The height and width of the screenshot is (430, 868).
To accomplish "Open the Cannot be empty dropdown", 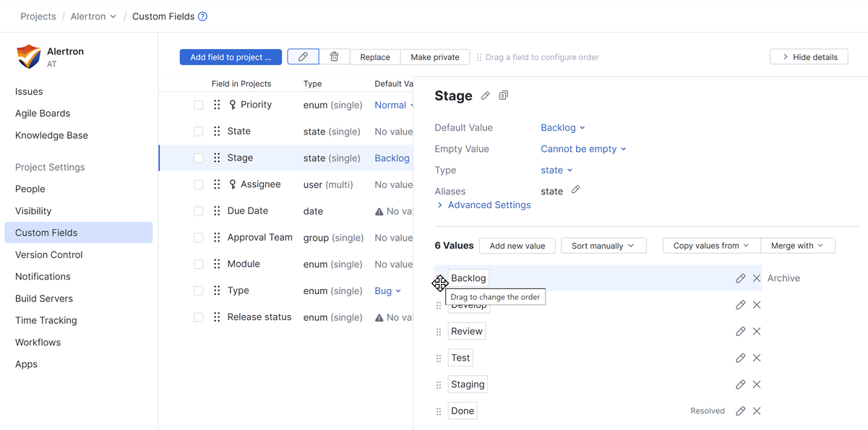I will [x=583, y=148].
